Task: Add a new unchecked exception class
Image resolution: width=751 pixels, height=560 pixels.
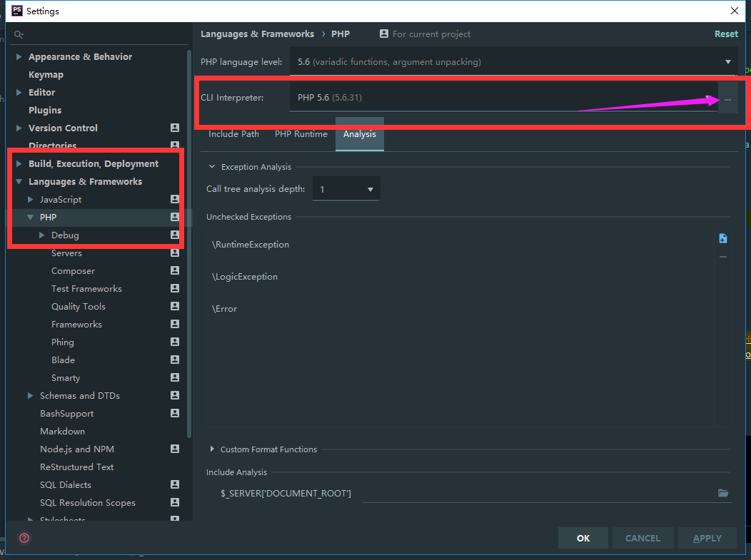Action: tap(722, 238)
